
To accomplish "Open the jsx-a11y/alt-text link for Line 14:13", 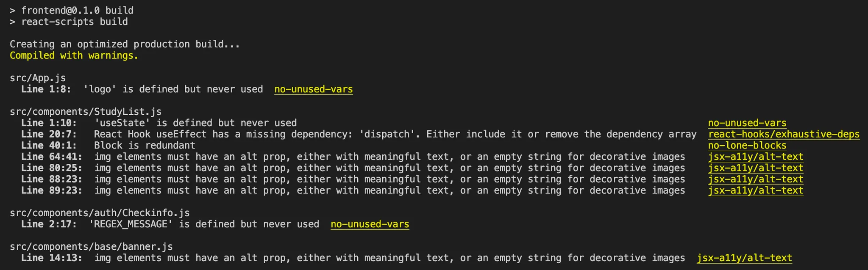I will tap(744, 258).
